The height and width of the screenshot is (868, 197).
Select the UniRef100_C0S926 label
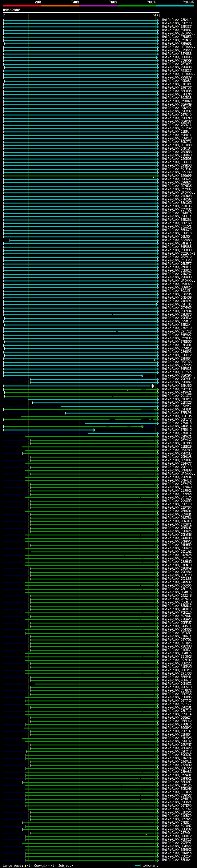tap(177, 819)
